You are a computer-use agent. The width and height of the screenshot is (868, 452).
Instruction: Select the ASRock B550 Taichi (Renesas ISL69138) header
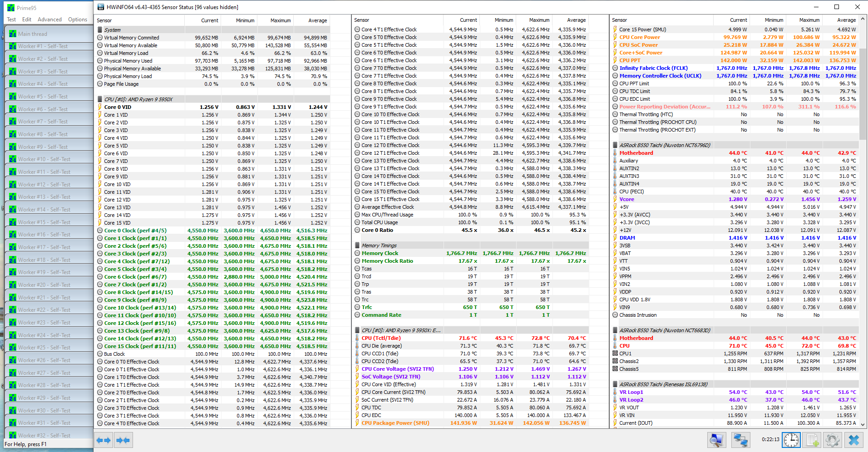point(735,384)
